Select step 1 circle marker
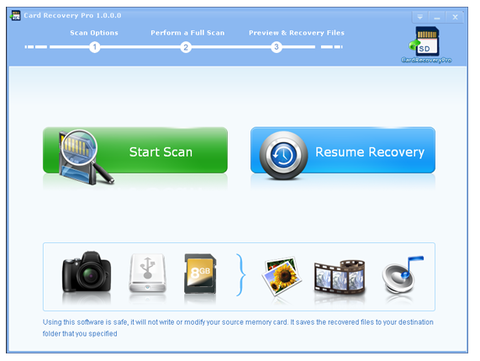This screenshot has height=361, width=480. point(95,47)
